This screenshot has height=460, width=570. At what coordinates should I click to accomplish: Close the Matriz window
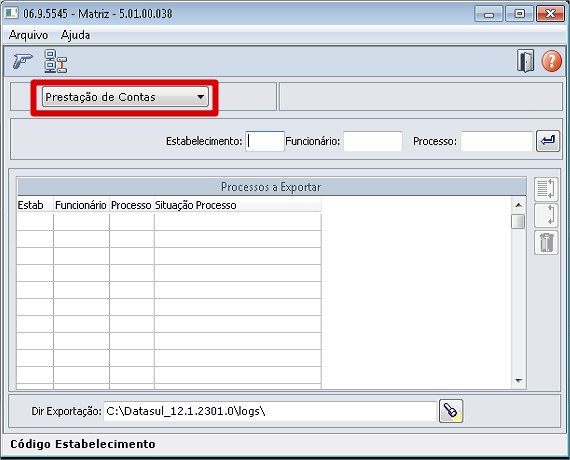coord(550,14)
